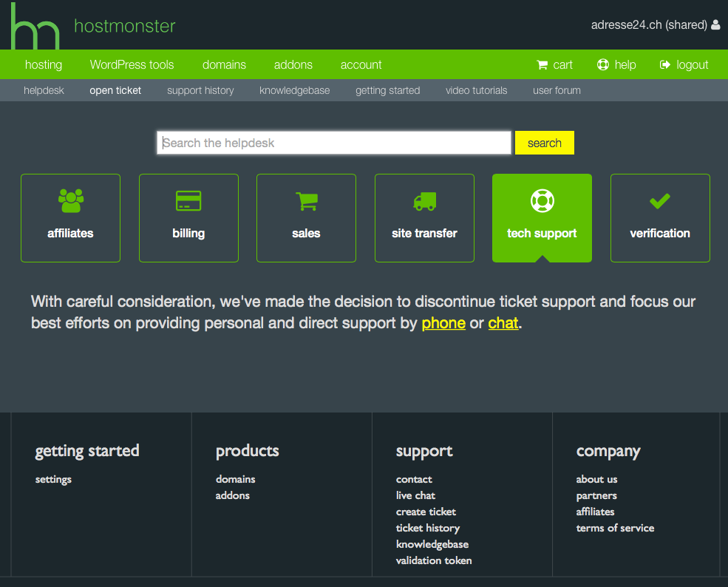The width and height of the screenshot is (728, 587).
Task: Open the hosting menu
Action: [44, 64]
